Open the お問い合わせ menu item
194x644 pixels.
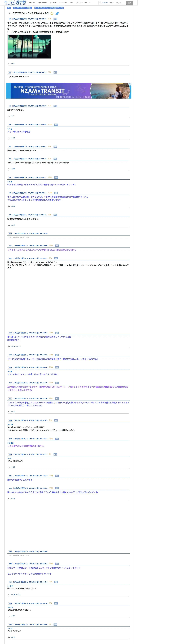pyautogui.click(x=42, y=3)
